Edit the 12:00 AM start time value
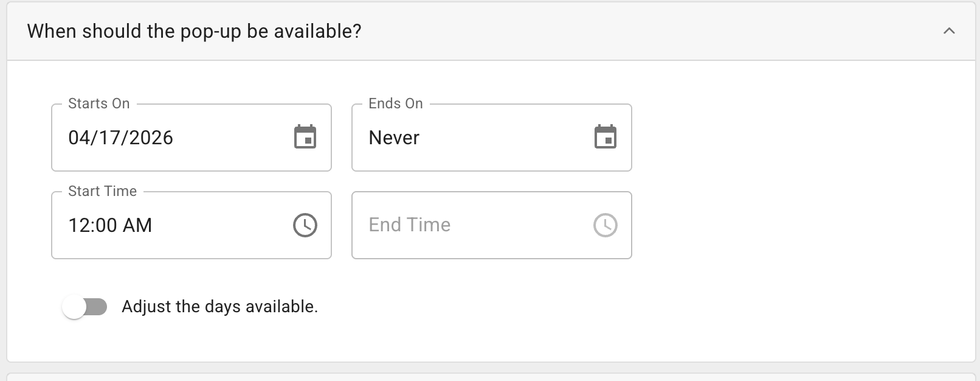Image resolution: width=980 pixels, height=381 pixels. pyautogui.click(x=110, y=225)
